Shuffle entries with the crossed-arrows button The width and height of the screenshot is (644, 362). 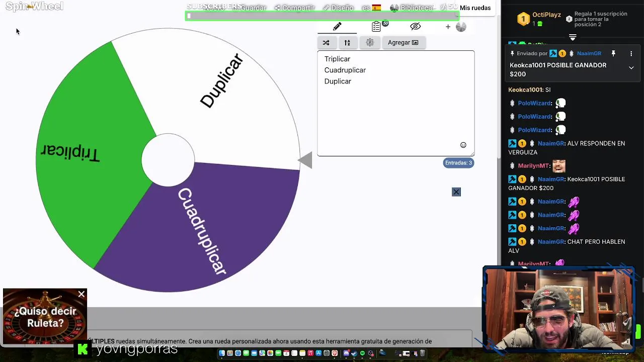point(326,43)
